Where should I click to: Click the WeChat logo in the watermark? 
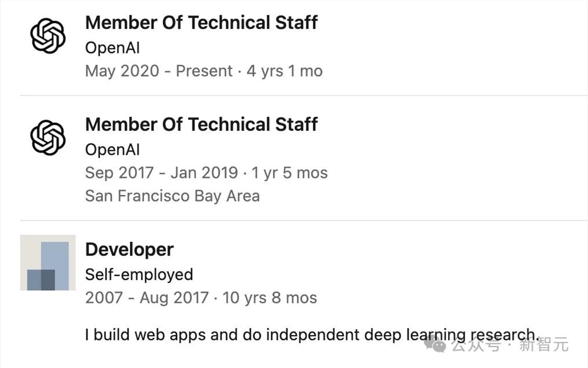pyautogui.click(x=435, y=344)
